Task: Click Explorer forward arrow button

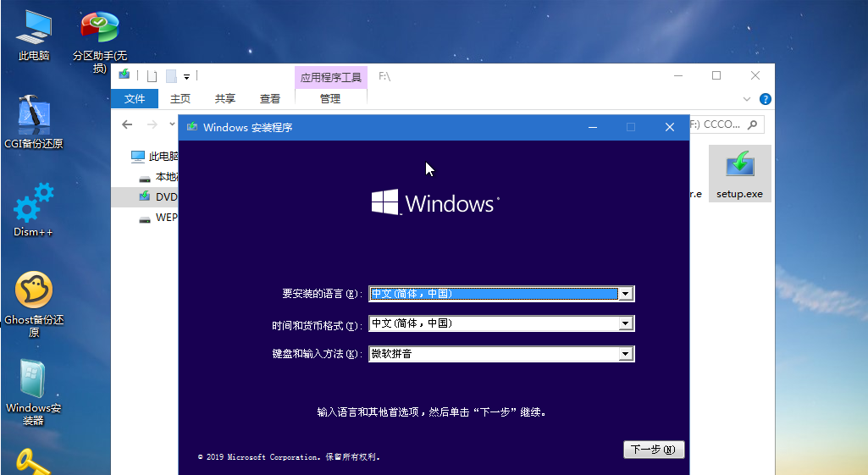Action: click(x=152, y=124)
